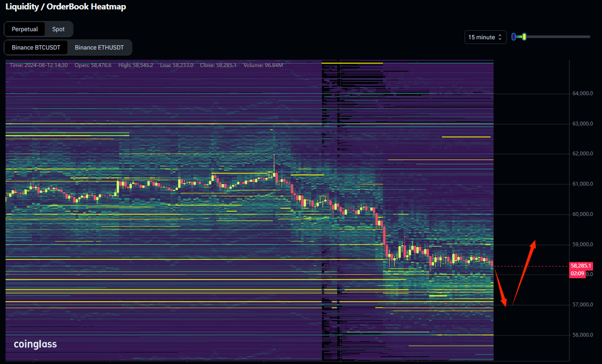
Task: Click the 61,000.0 price axis label
Action: (583, 184)
